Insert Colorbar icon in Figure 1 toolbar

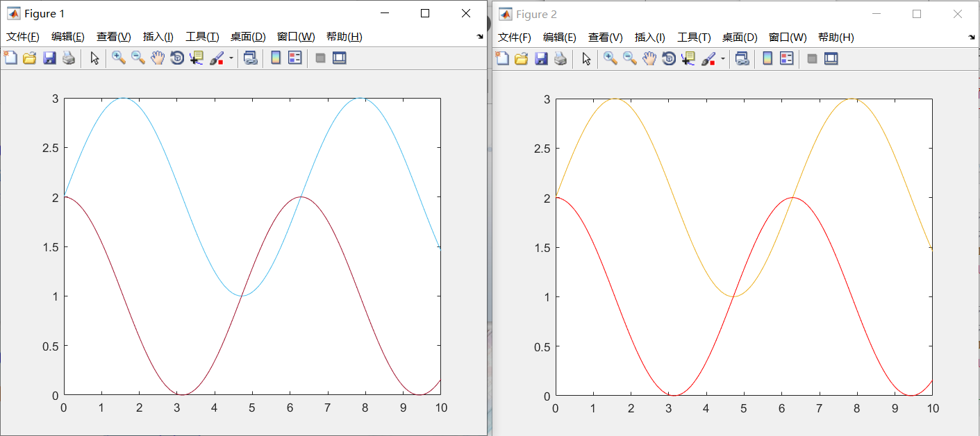pyautogui.click(x=276, y=58)
